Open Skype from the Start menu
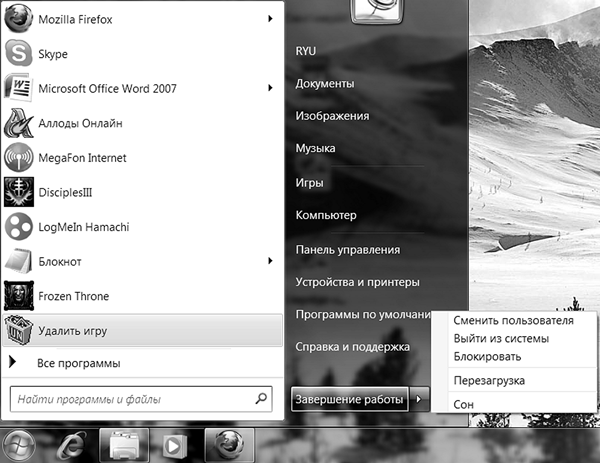The width and height of the screenshot is (600, 463). (x=19, y=54)
